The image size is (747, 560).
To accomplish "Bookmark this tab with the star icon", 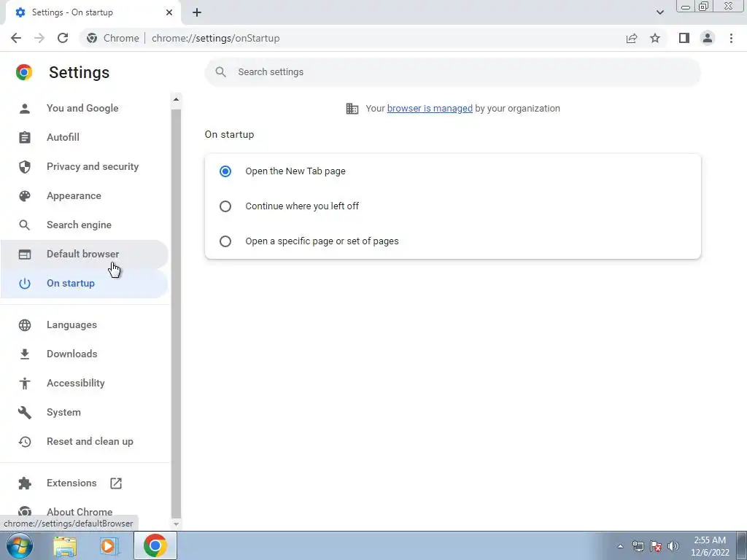I will pyautogui.click(x=655, y=38).
